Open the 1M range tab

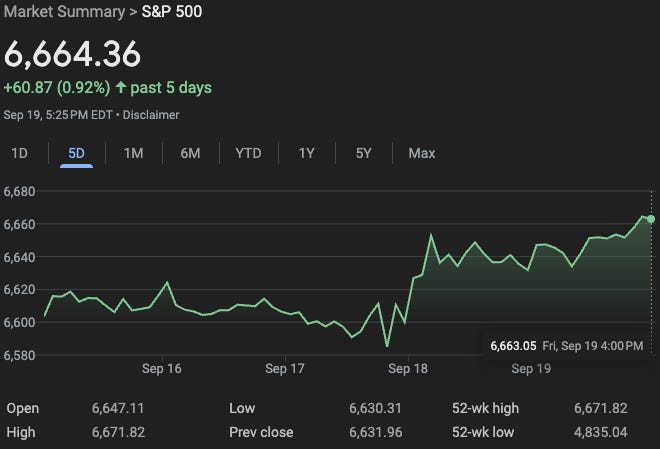(x=133, y=153)
